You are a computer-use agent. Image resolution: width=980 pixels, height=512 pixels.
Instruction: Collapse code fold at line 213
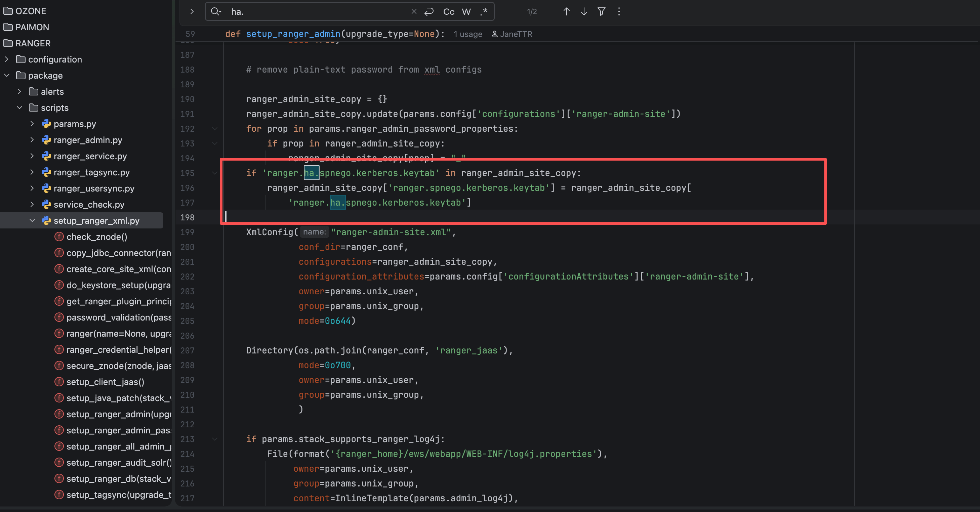(x=214, y=439)
